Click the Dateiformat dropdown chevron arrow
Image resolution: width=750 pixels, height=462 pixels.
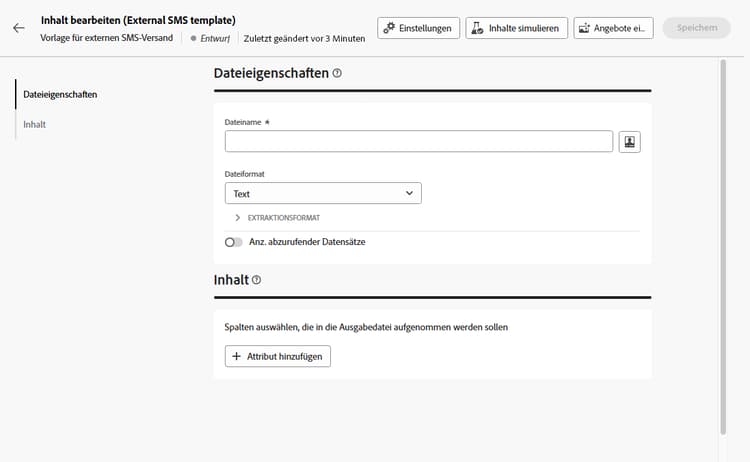pyautogui.click(x=409, y=193)
